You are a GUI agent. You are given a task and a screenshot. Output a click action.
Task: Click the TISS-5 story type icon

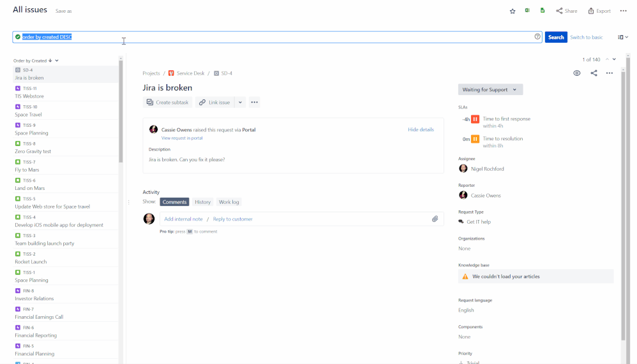pos(17,198)
